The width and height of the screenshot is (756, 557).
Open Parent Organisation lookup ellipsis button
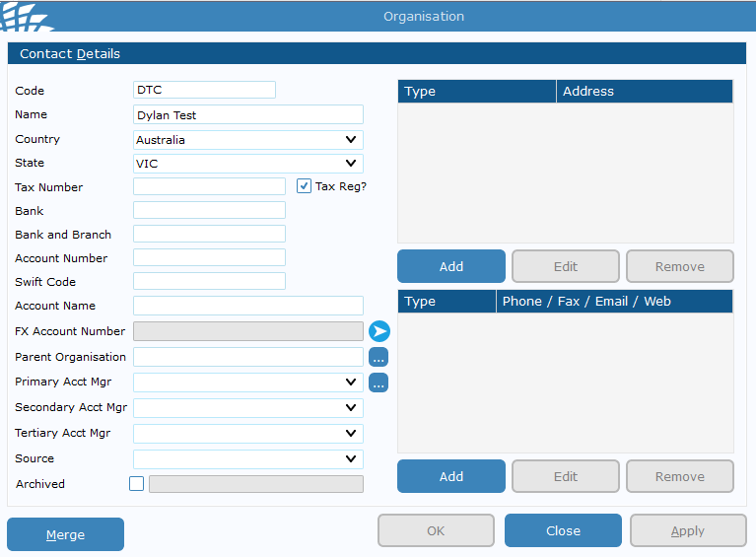[x=378, y=357]
